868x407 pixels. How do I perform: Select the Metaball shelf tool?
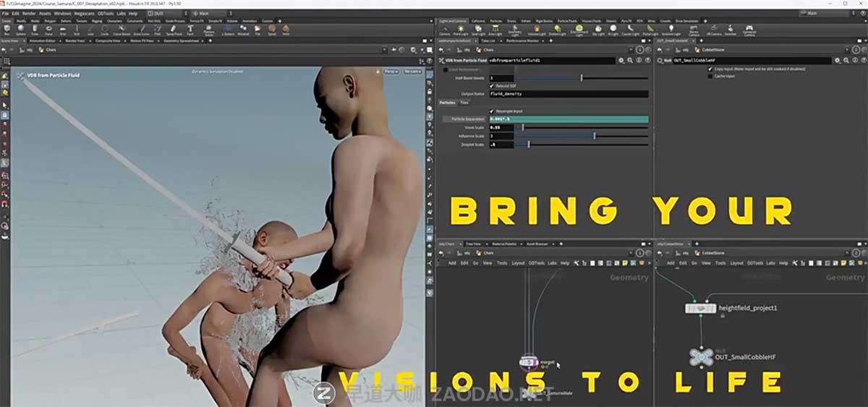click(243, 30)
